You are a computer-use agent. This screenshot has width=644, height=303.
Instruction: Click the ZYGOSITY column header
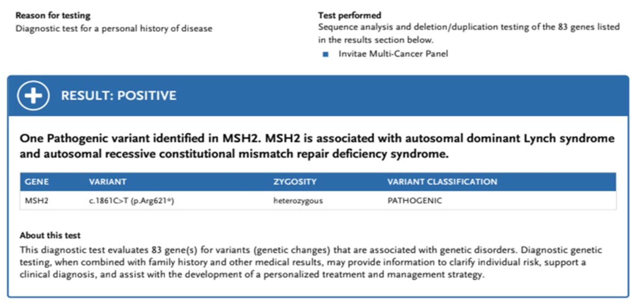[295, 182]
